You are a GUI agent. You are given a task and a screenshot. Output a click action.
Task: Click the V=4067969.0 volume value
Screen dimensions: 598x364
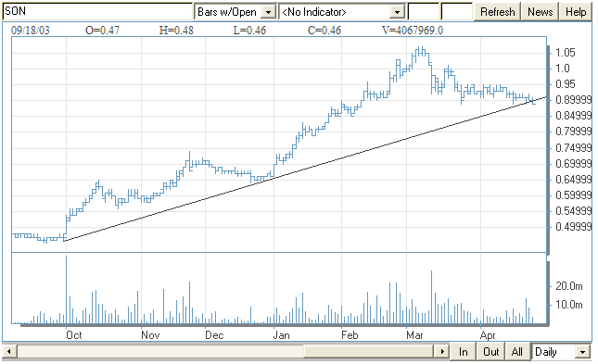click(413, 31)
